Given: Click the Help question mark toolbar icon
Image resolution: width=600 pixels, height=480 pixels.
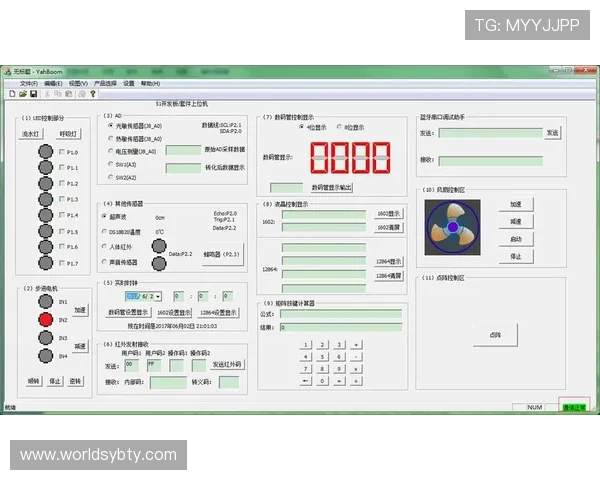Looking at the screenshot, I should click(92, 94).
